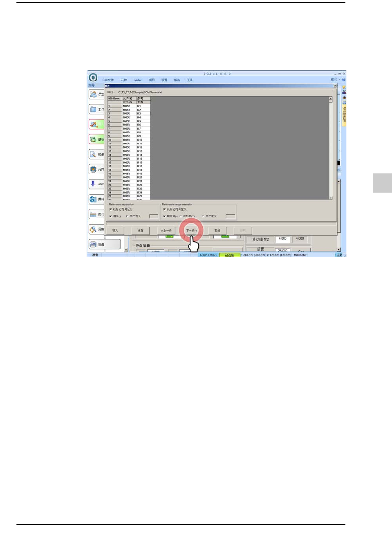Viewport: 392px width, 537px height.
Task: Close the BOM import dialog
Action: click(335, 86)
